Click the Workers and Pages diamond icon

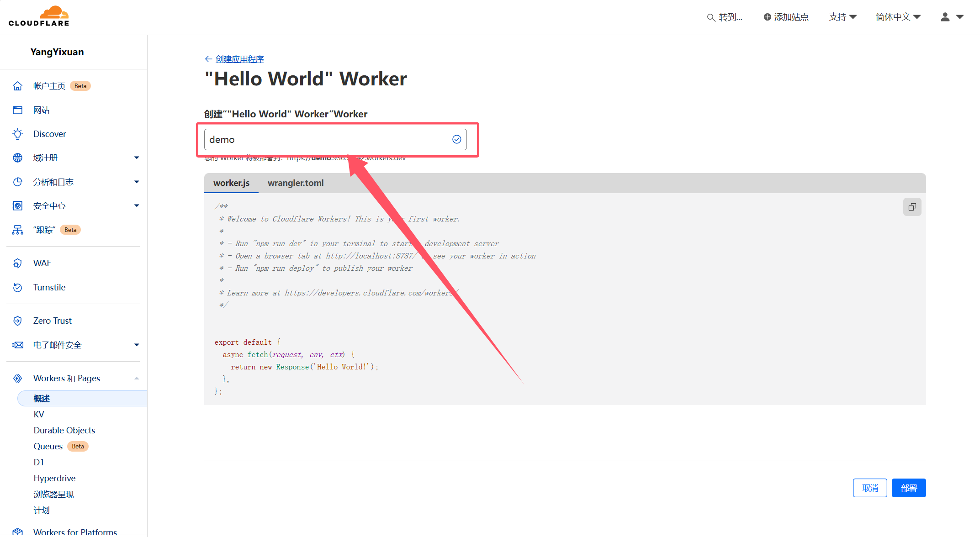(17, 378)
